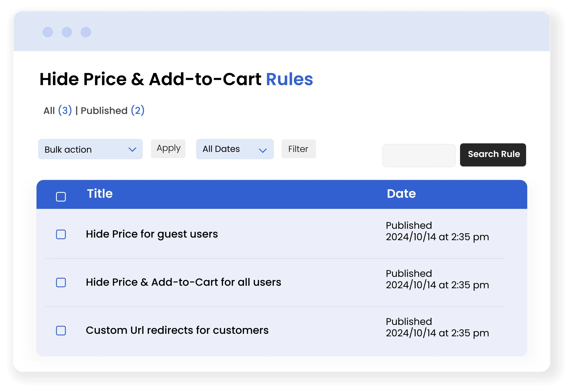
Task: Click the All Dates chevron arrow
Action: pos(263,150)
